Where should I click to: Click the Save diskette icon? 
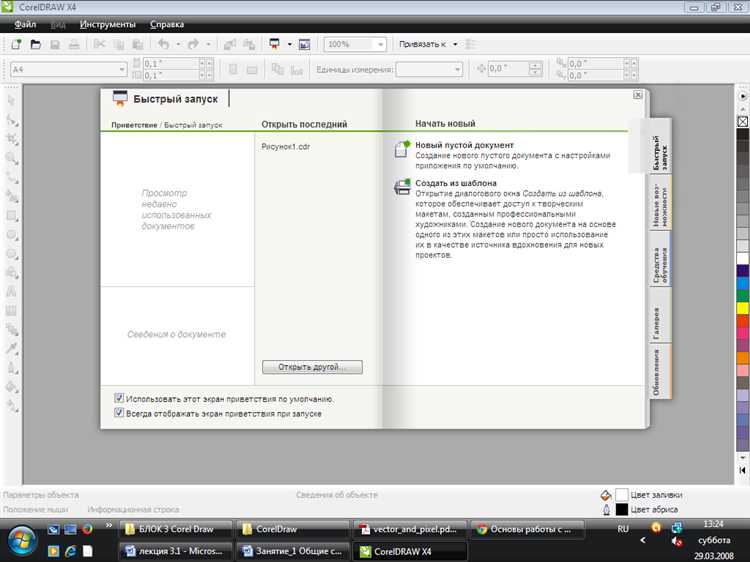pos(55,44)
